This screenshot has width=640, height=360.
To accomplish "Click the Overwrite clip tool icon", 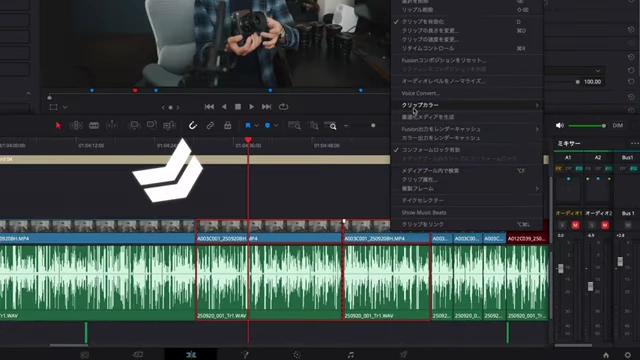I will pyautogui.click(x=151, y=125).
